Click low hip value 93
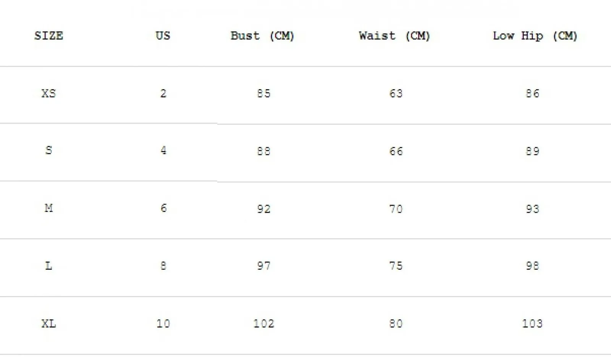Screen dimensions: 611x364 (532, 209)
